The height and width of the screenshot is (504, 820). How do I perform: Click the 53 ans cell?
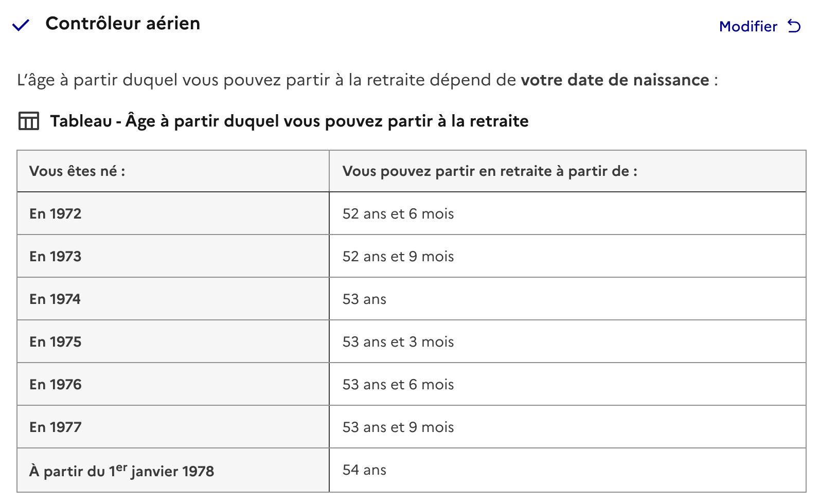[567, 299]
